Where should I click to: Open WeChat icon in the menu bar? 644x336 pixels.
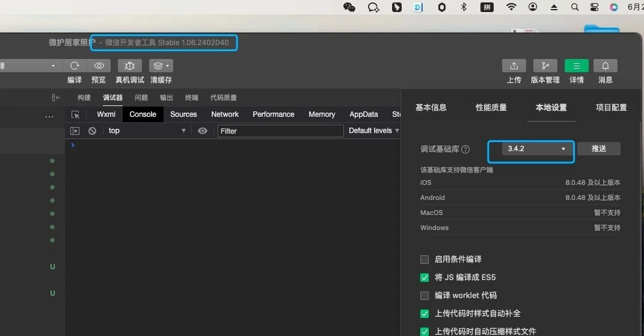[x=349, y=7]
